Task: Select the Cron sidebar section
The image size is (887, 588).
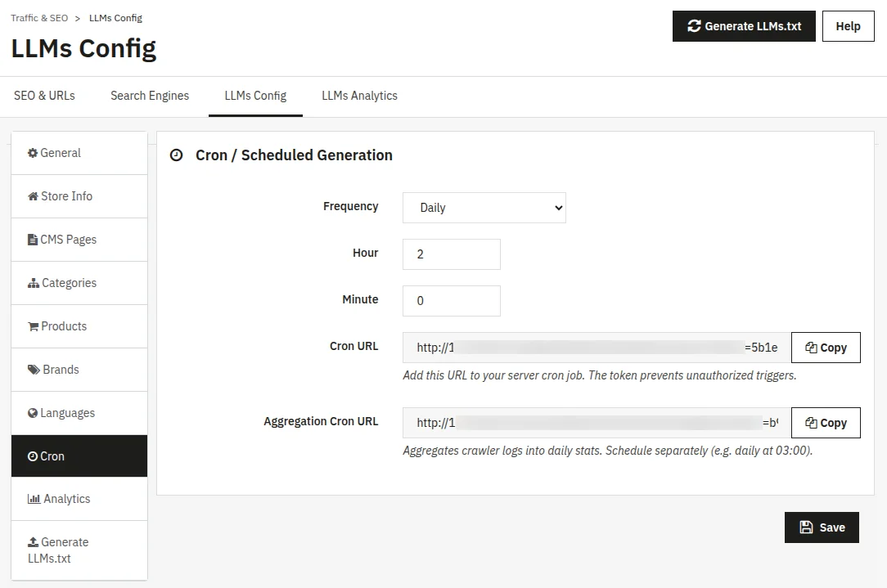Action: [79, 456]
